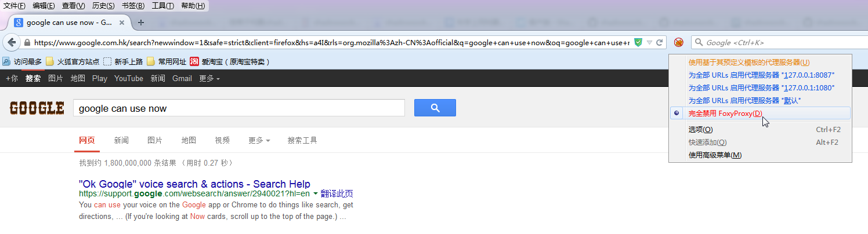Click the padlock site identity icon
The image size is (868, 234).
(27, 42)
